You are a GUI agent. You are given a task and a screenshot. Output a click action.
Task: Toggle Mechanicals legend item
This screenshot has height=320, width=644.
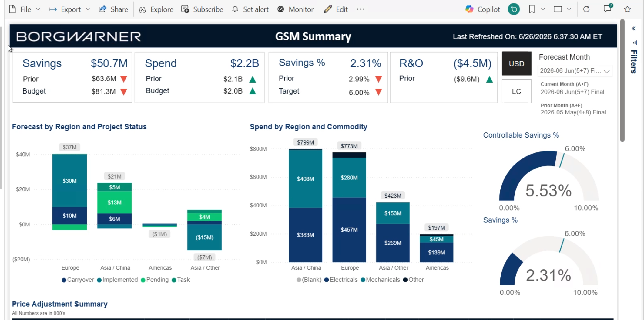coord(380,280)
